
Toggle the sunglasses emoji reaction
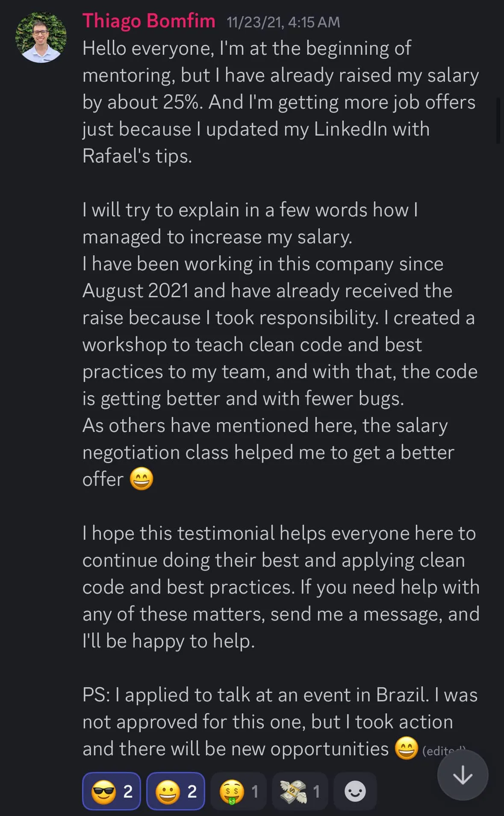click(x=112, y=792)
